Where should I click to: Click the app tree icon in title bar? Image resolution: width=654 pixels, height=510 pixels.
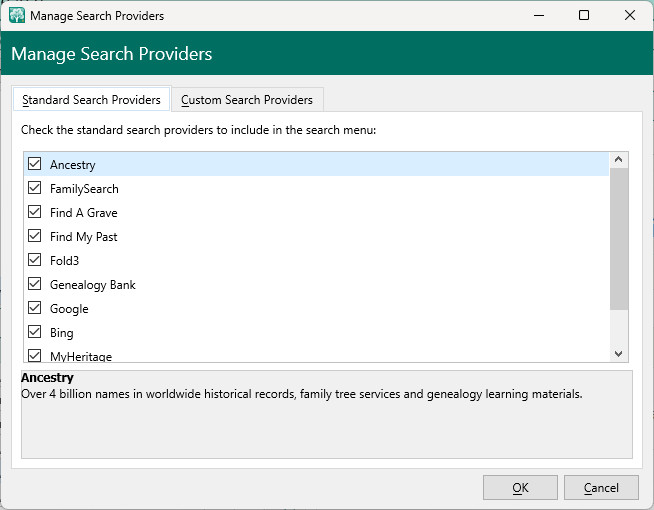point(16,16)
